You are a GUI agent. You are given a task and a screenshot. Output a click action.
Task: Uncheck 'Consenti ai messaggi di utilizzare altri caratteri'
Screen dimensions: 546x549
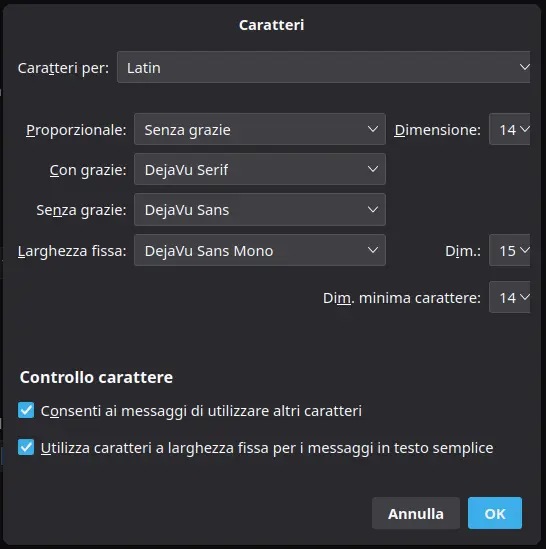pos(26,410)
